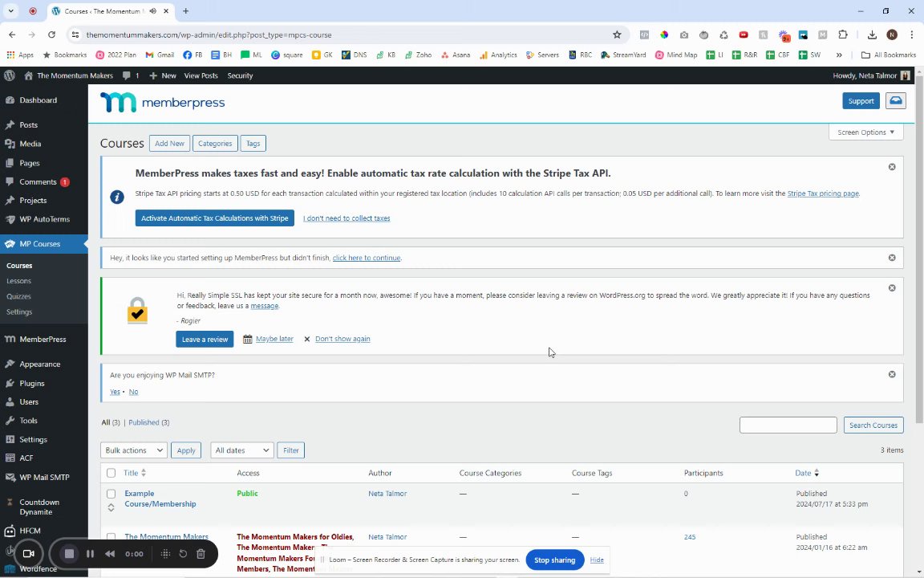The height and width of the screenshot is (578, 924).
Task: Open a new browser tab
Action: pyautogui.click(x=185, y=10)
